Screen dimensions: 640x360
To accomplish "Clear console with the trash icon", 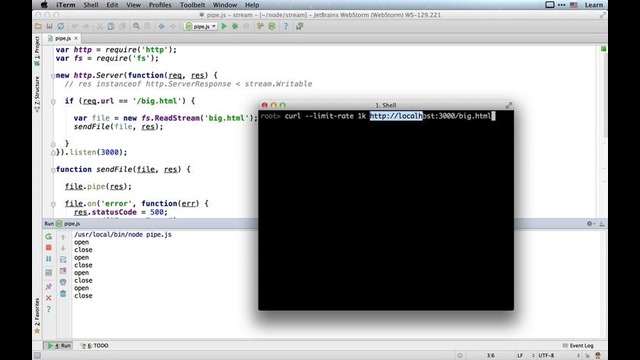I will 63,293.
